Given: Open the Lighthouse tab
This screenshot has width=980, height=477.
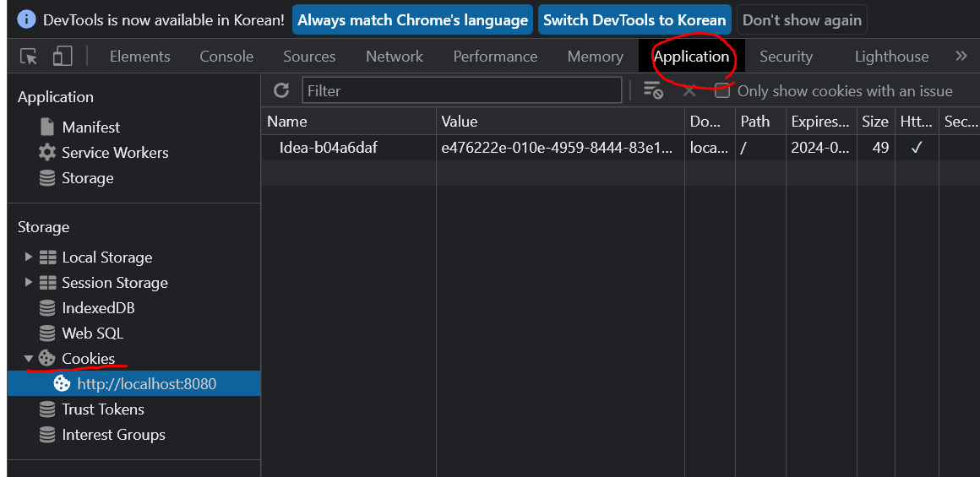Looking at the screenshot, I should coord(891,57).
